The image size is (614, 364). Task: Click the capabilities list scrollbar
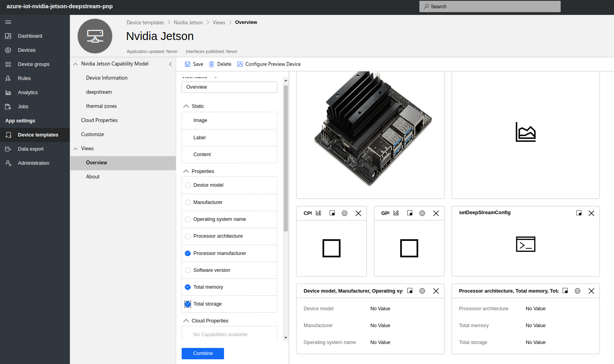pos(286,158)
